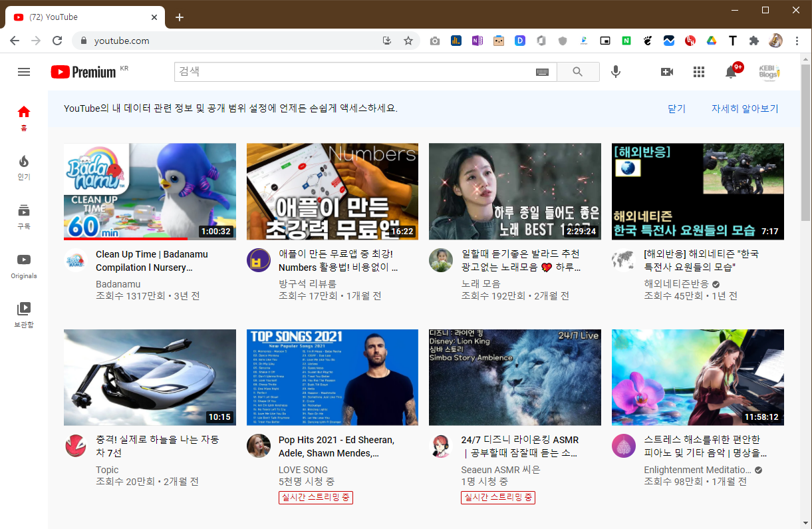Go home via the YouTube Premium logo
The width and height of the screenshot is (812, 529).
[x=81, y=72]
